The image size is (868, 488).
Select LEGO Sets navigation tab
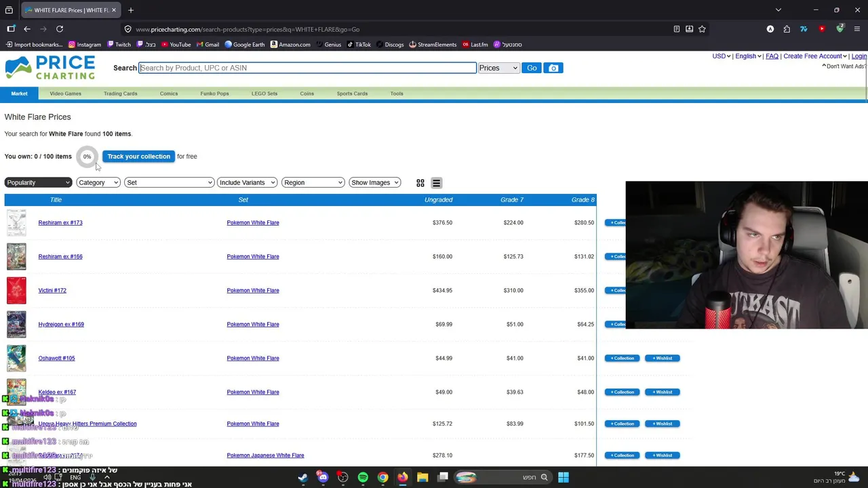264,94
